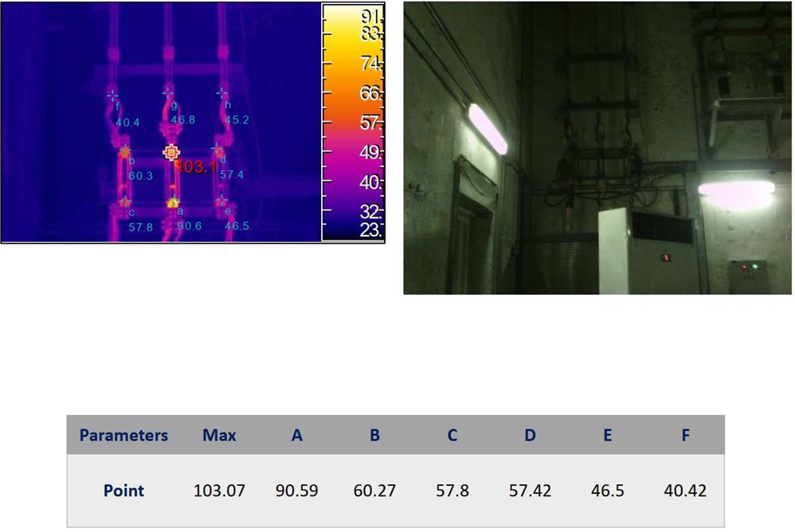The image size is (795, 532).
Task: Select the 103.07 cell in table
Action: tap(219, 491)
